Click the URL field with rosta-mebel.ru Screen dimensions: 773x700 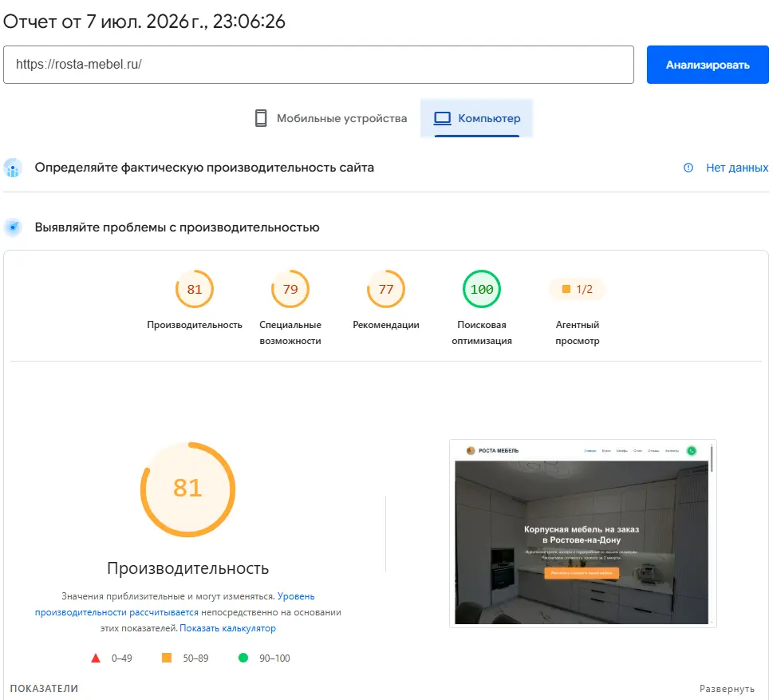(318, 65)
